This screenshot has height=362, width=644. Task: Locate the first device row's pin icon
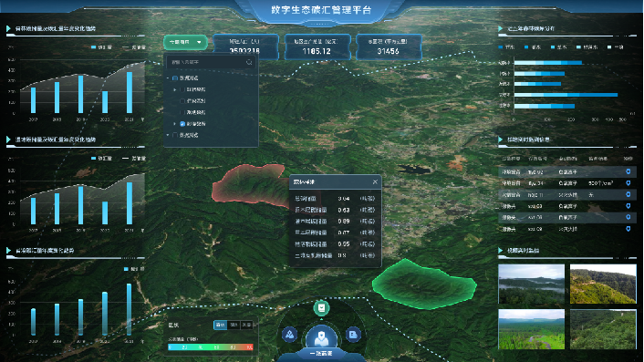628,171
